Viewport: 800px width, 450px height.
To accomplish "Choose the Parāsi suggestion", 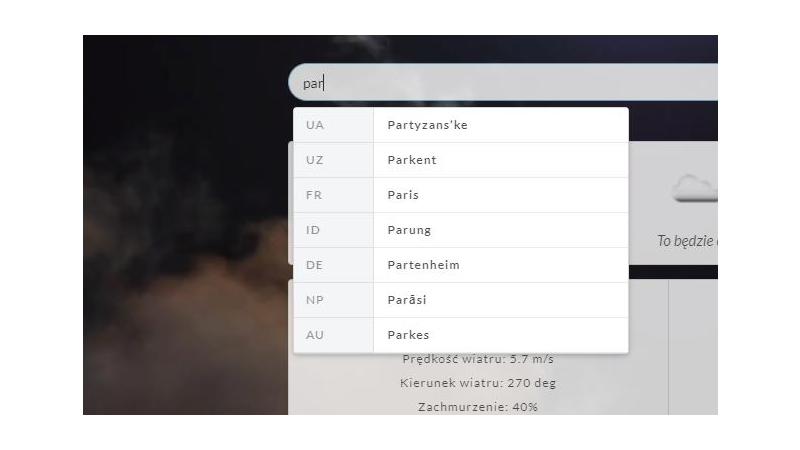I will (x=461, y=300).
